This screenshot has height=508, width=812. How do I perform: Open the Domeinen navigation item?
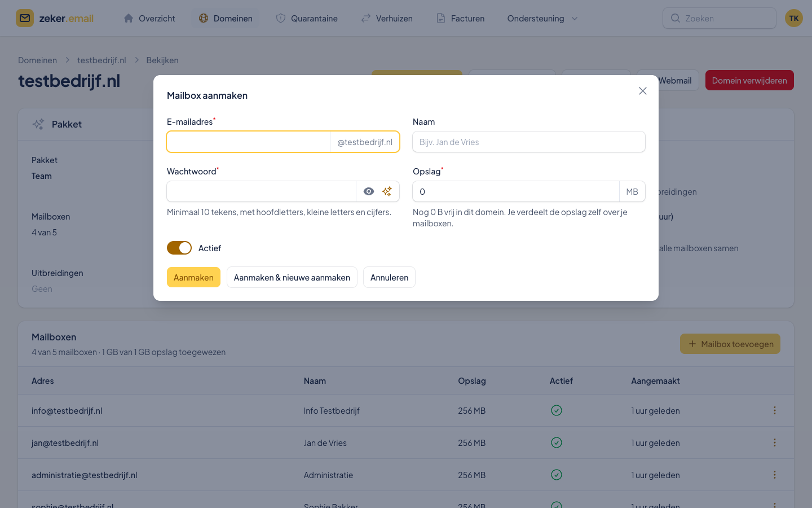[226, 18]
